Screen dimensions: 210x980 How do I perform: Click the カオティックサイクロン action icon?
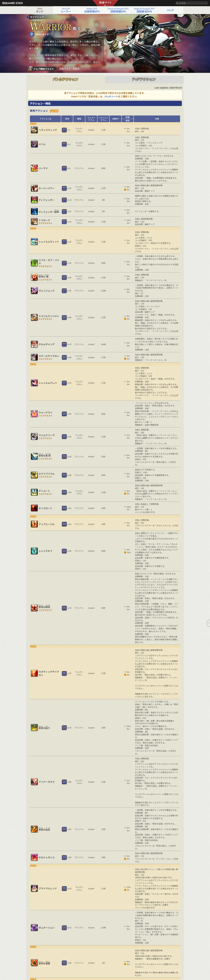[34, 673]
